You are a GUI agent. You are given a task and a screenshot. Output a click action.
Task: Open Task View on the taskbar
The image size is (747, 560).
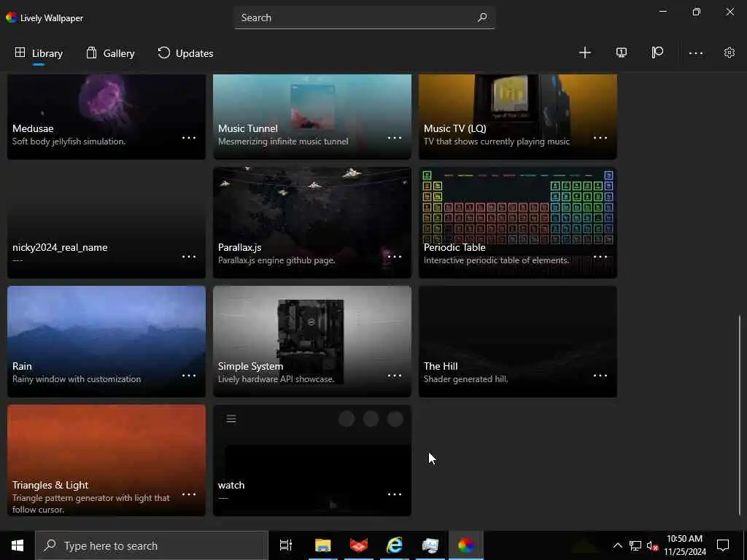(x=286, y=545)
